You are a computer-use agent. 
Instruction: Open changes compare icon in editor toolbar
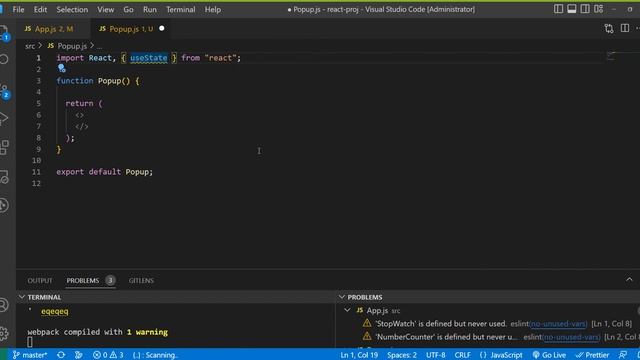(x=609, y=29)
